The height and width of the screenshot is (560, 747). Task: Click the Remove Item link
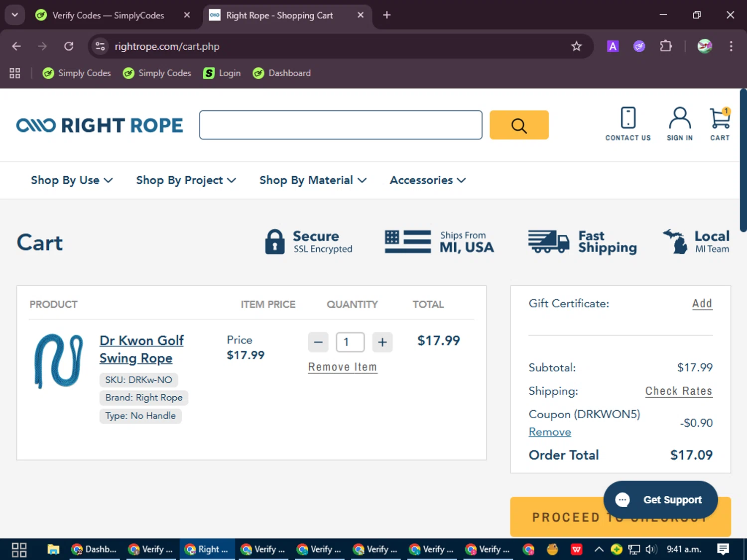pyautogui.click(x=342, y=367)
